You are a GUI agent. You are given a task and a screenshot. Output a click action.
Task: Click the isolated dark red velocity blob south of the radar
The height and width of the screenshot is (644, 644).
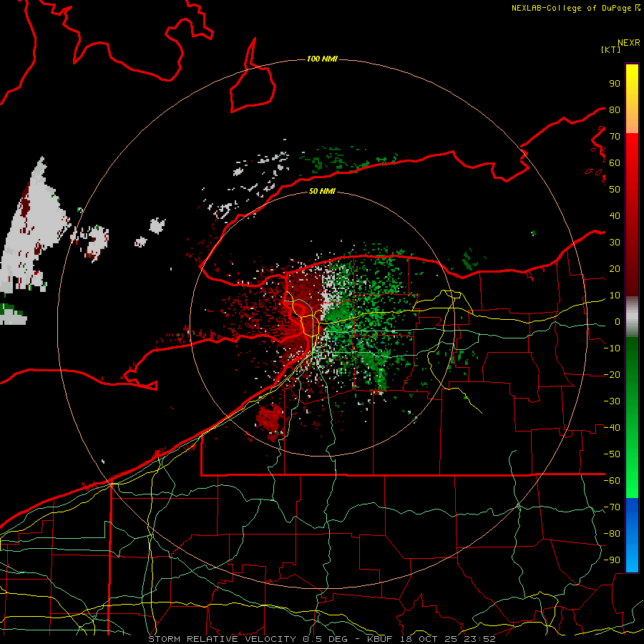[x=270, y=420]
